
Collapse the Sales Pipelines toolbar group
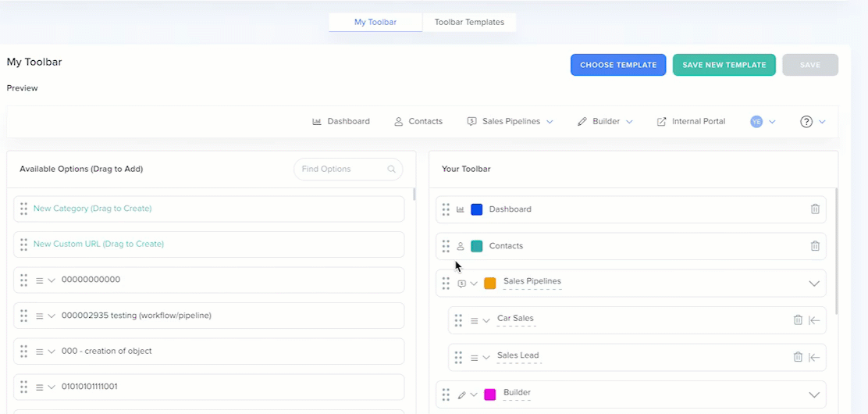[x=814, y=284]
